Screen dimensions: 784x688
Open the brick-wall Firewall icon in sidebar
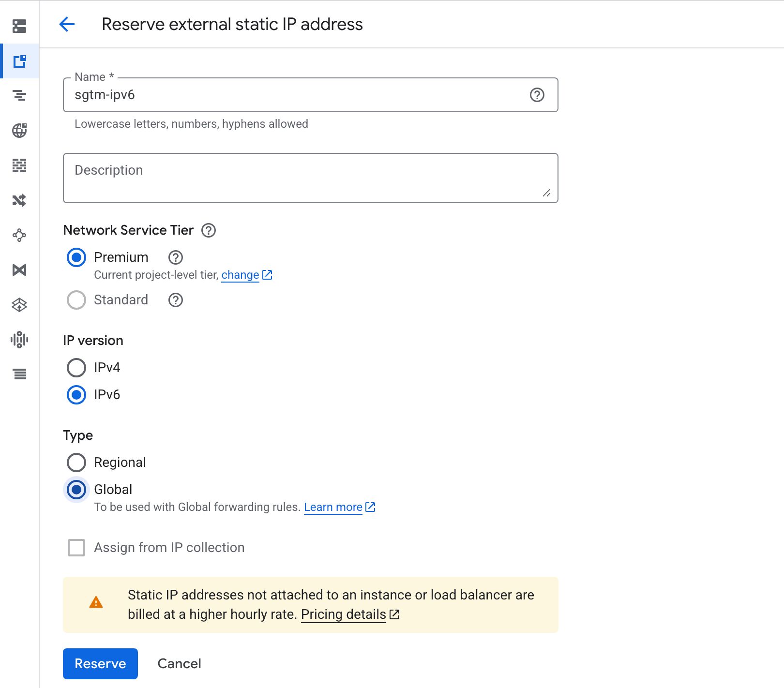click(x=19, y=165)
